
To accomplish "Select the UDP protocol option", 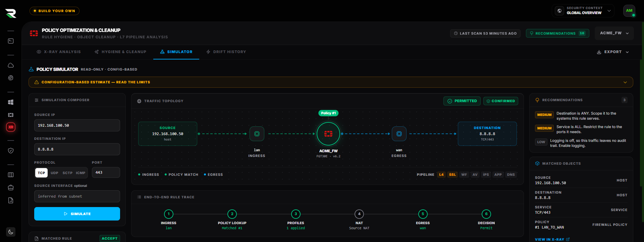I will 54,173.
